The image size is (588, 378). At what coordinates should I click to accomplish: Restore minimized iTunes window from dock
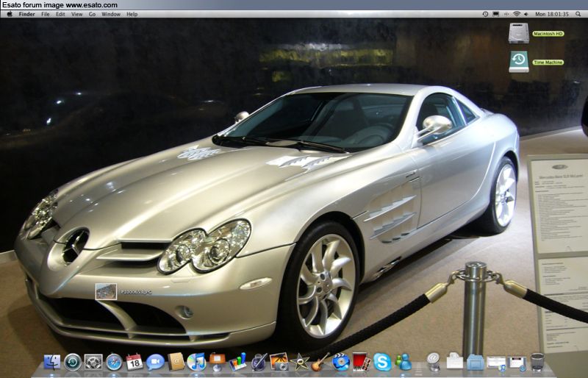[x=495, y=363]
